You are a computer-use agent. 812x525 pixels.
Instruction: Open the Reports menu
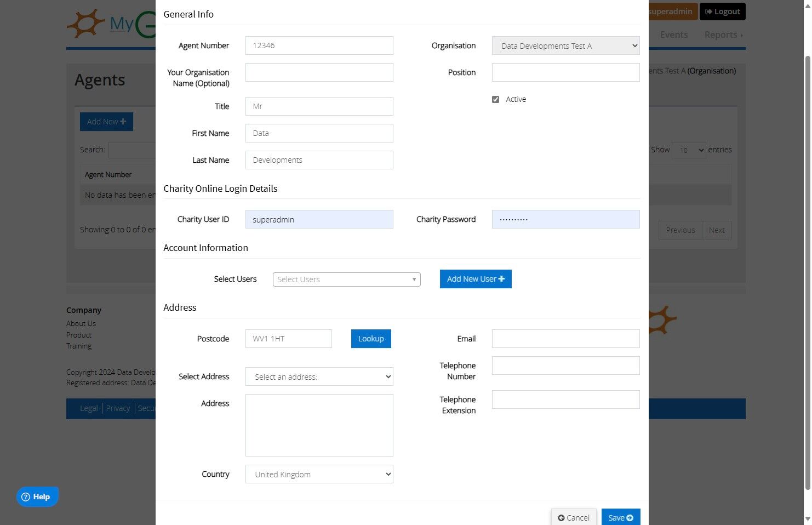click(x=723, y=35)
